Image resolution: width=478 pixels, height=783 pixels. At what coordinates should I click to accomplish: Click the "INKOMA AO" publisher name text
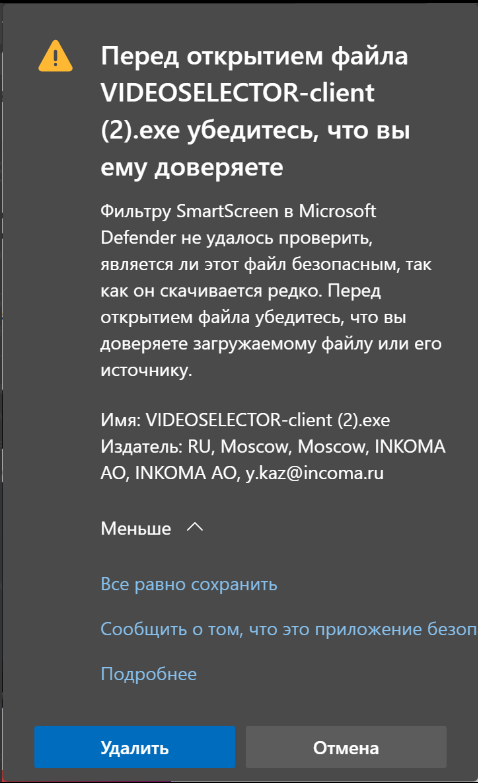pos(186,473)
